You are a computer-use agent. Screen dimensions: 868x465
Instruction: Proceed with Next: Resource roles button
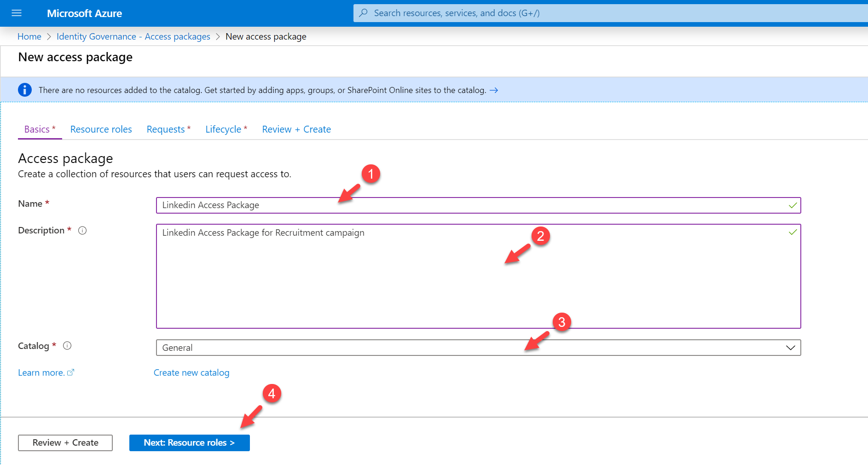pos(189,443)
